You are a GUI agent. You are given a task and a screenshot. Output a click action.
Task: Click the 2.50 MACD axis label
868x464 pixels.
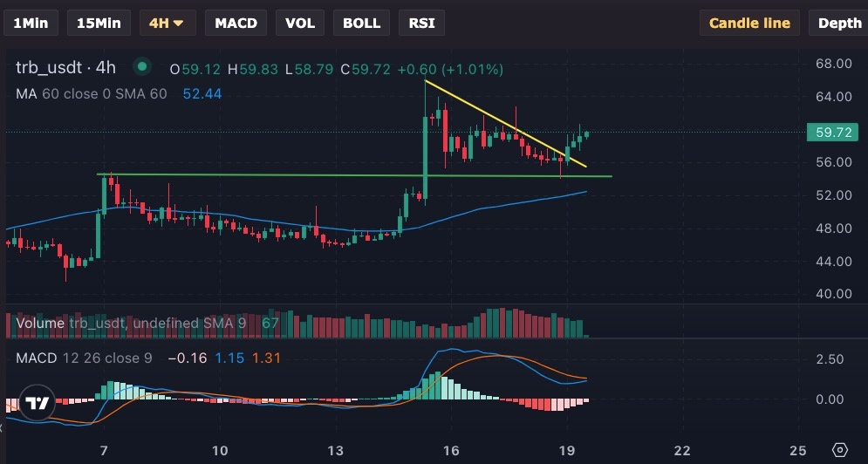(830, 359)
